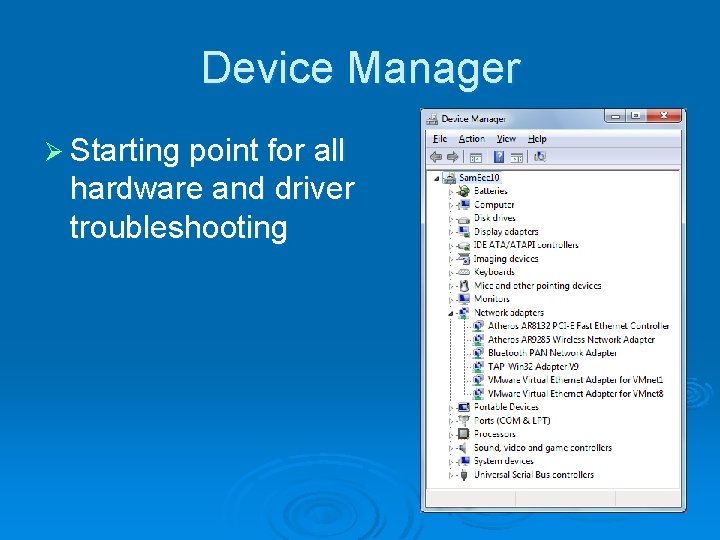Expand the Processors node
Image resolution: width=720 pixels, height=540 pixels.
coord(450,435)
